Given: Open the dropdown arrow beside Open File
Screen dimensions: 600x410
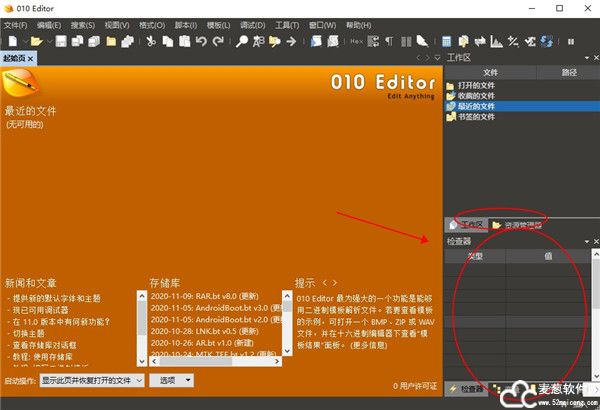Looking at the screenshot, I should tap(49, 41).
